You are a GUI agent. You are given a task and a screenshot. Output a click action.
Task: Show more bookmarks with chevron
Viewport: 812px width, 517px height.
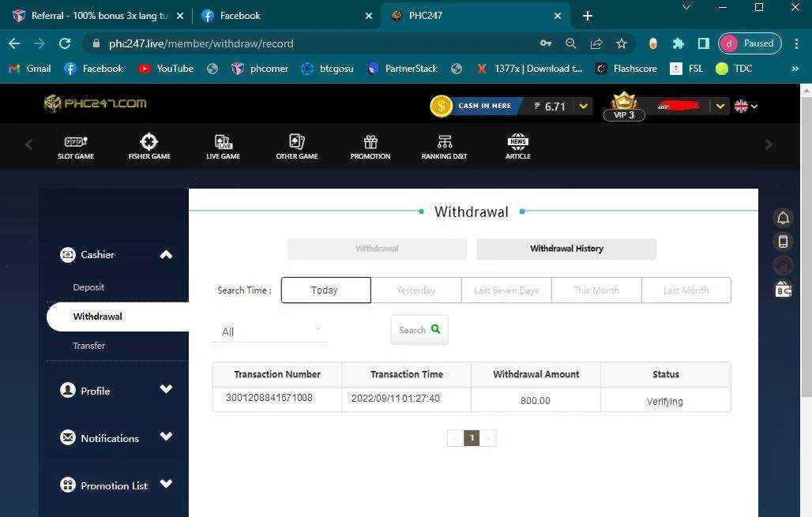[x=795, y=69]
